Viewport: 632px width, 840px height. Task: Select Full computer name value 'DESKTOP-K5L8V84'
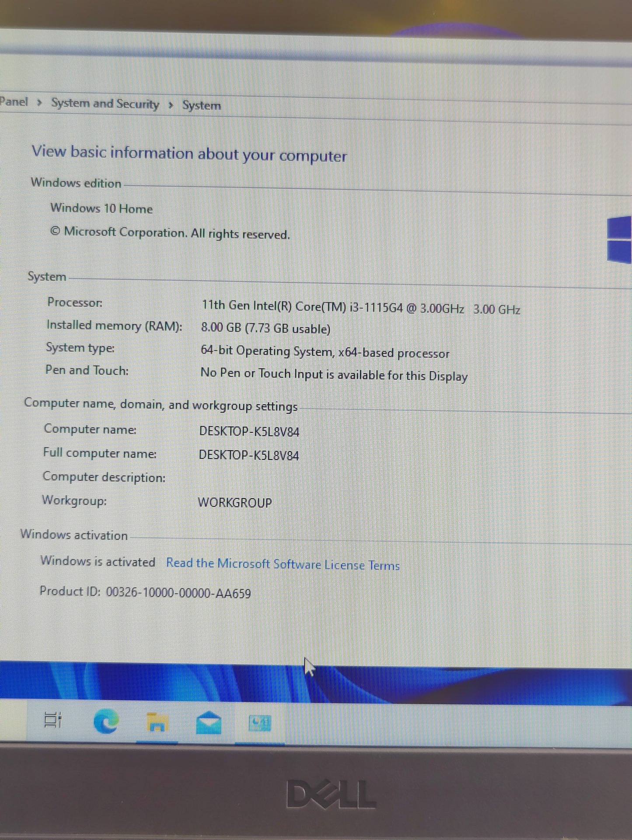pos(248,455)
